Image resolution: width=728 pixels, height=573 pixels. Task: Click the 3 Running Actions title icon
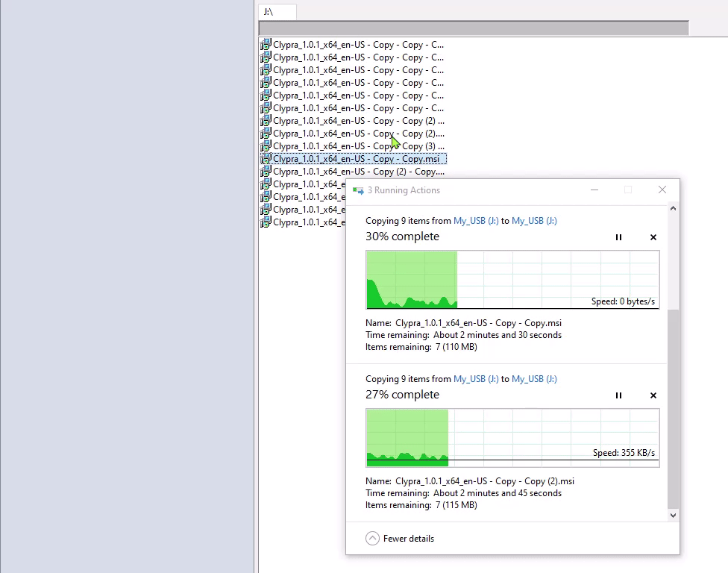[x=358, y=190]
